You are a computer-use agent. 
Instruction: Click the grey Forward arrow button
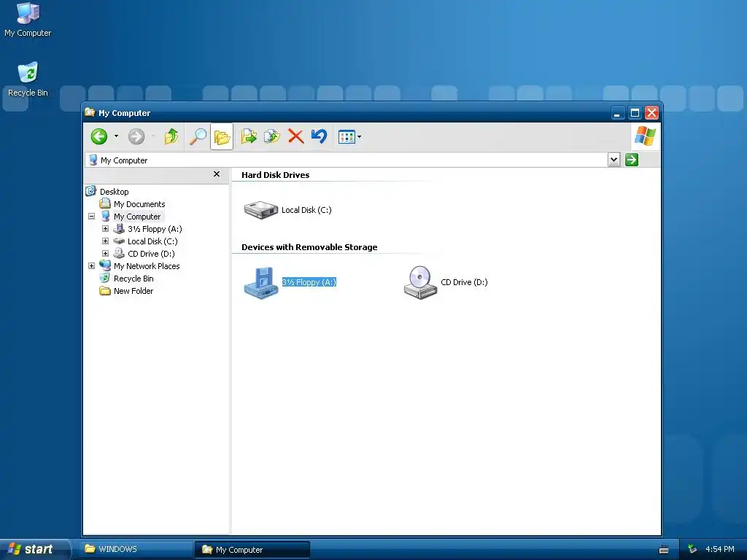pyautogui.click(x=136, y=136)
